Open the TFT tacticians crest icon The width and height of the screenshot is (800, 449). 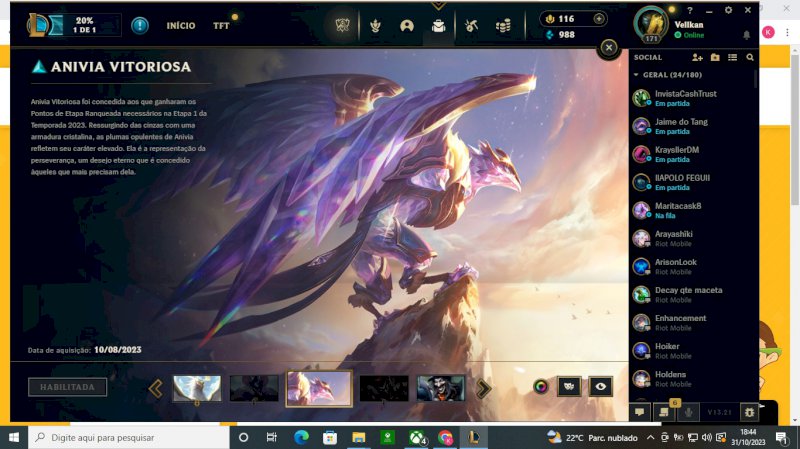(376, 26)
